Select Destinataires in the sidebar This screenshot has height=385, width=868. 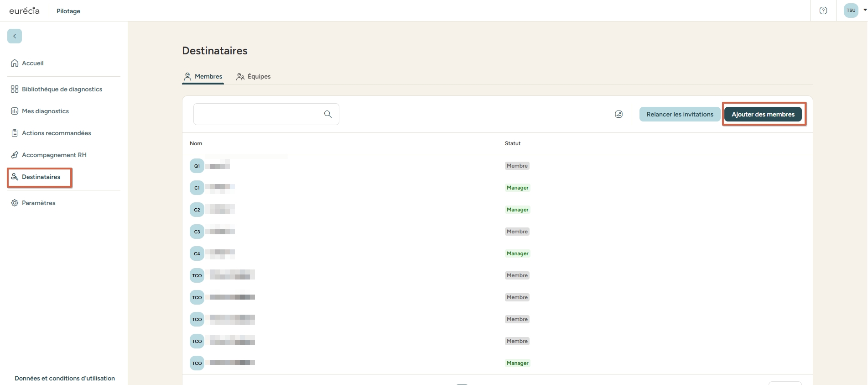(x=41, y=177)
